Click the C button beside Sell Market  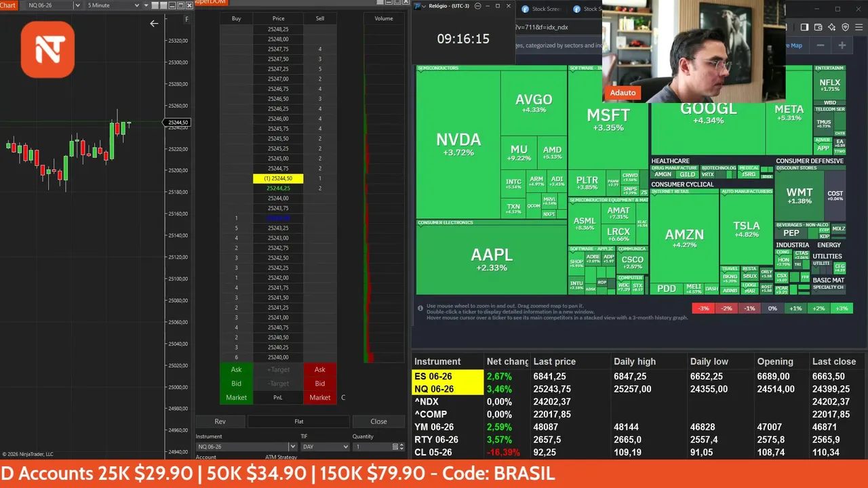point(343,398)
